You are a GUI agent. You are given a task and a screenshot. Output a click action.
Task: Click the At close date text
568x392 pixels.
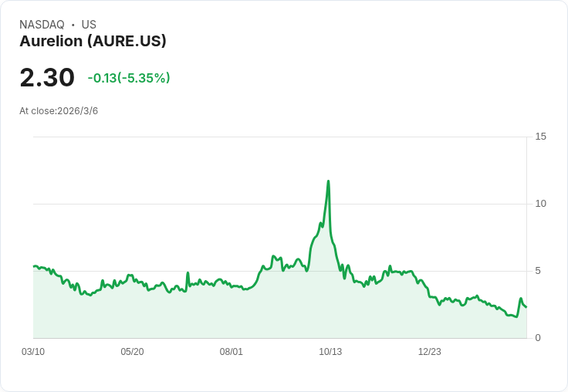tap(59, 111)
